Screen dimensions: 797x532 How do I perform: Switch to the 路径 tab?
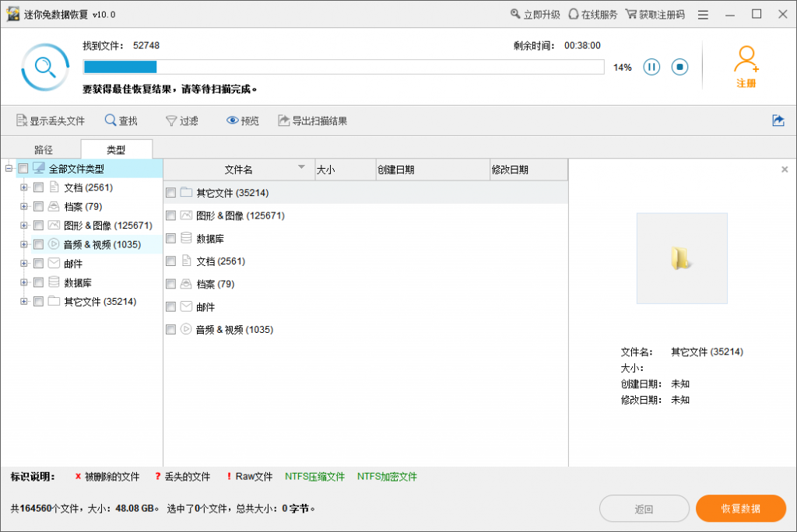click(44, 149)
